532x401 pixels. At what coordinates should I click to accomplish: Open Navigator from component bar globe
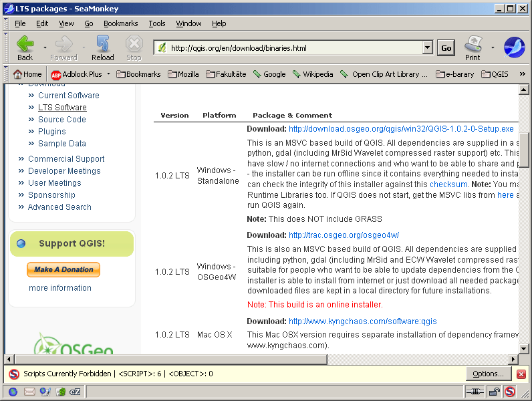click(x=13, y=392)
